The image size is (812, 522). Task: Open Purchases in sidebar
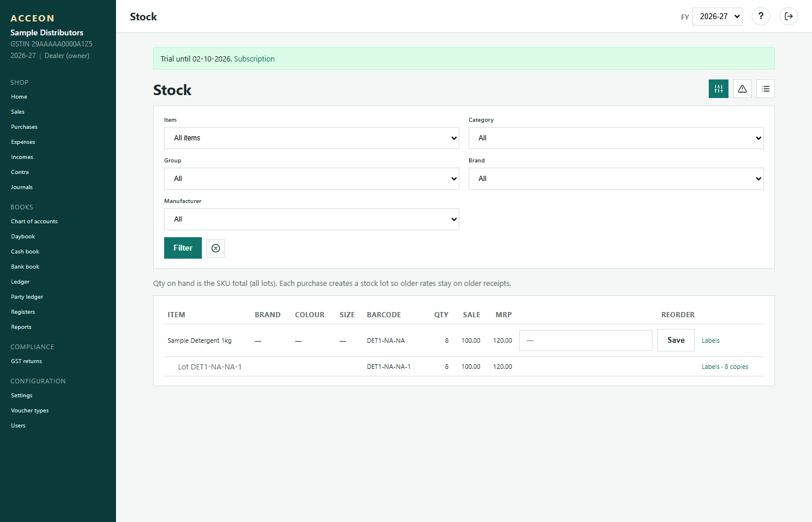coord(24,127)
